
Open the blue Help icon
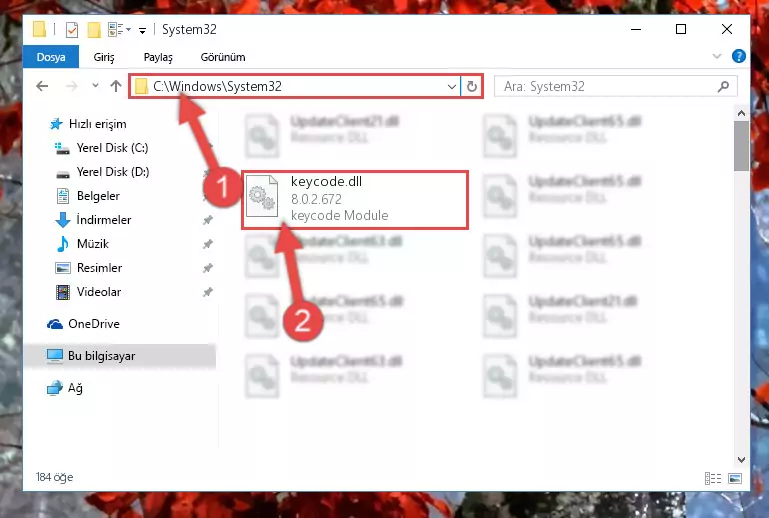click(x=739, y=56)
